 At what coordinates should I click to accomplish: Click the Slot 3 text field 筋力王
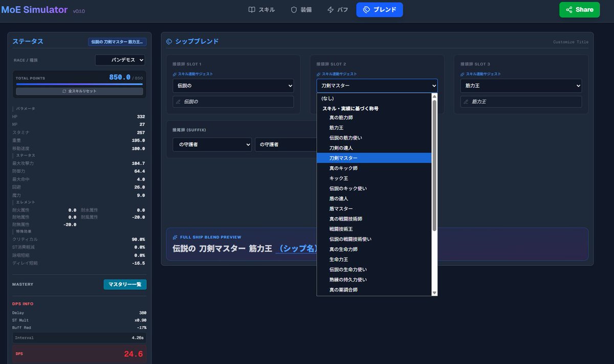click(x=521, y=102)
